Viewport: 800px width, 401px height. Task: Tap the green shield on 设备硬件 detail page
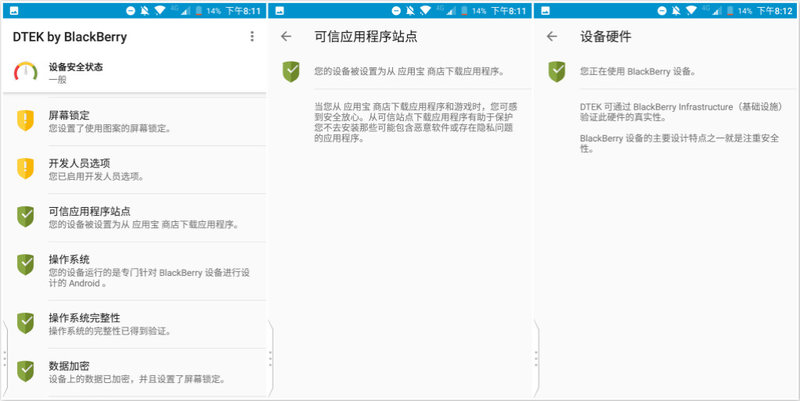557,71
